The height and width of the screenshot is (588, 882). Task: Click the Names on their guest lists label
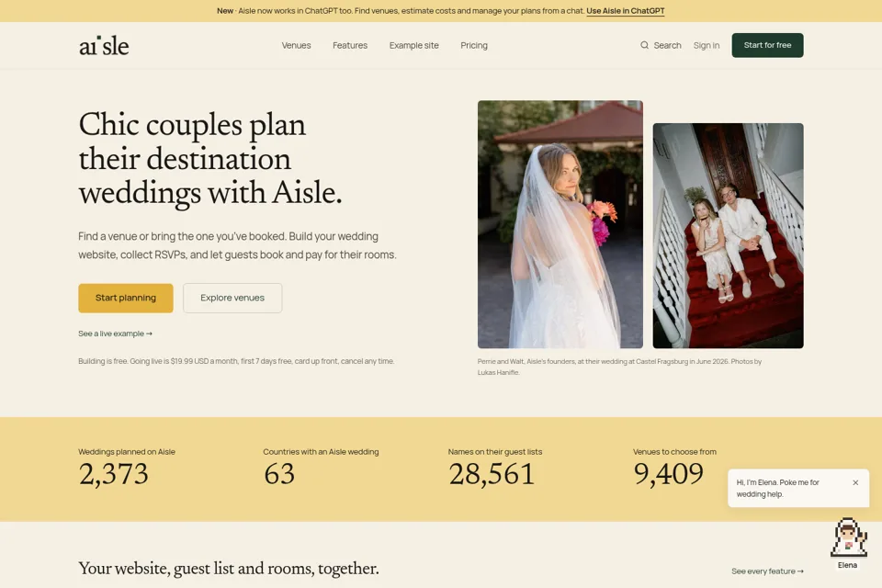[x=495, y=451]
